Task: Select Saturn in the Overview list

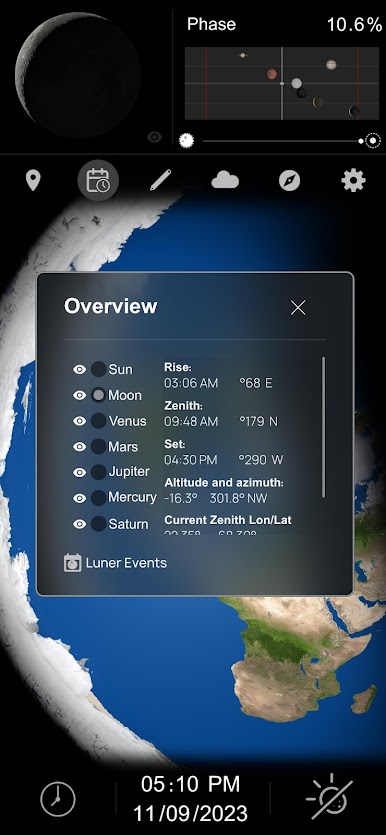Action: click(120, 524)
